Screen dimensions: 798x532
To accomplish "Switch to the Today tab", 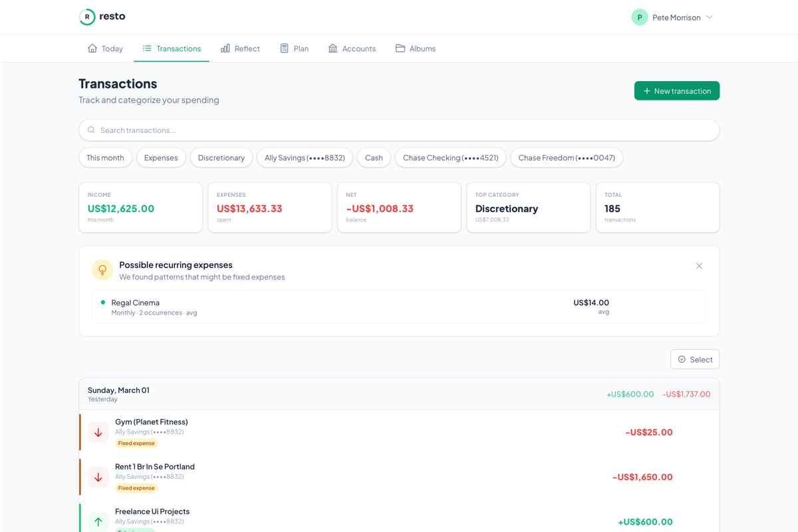I will tap(105, 48).
